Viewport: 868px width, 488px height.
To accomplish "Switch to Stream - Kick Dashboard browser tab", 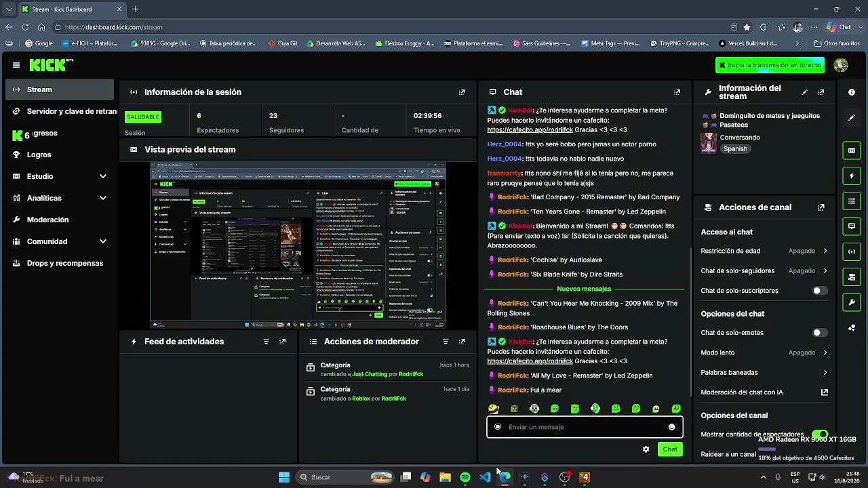I will pyautogui.click(x=71, y=9).
